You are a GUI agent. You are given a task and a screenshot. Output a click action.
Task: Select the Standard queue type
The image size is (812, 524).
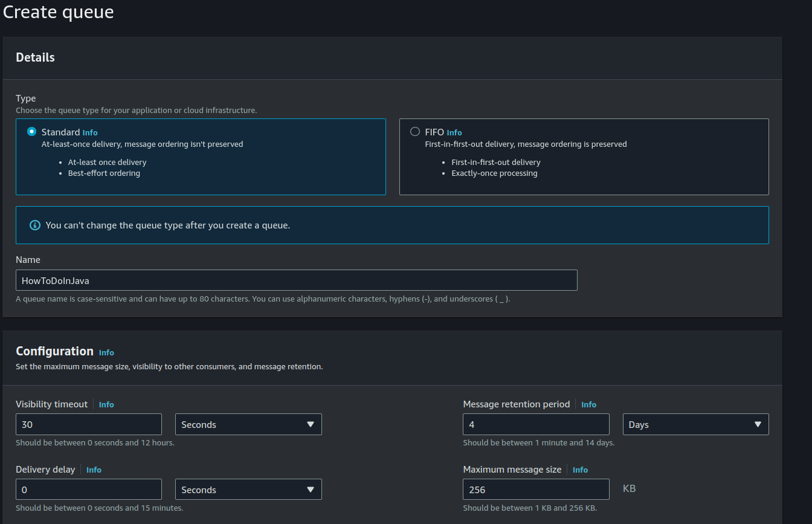click(x=31, y=131)
